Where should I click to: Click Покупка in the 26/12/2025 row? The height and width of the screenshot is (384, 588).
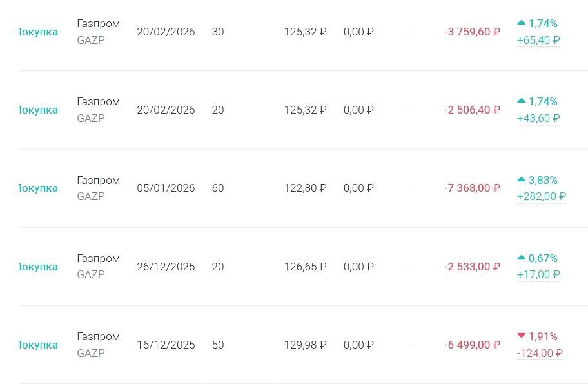click(38, 267)
